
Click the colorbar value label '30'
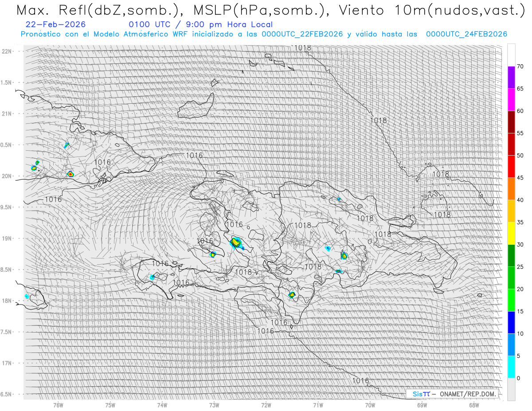[x=520, y=244]
